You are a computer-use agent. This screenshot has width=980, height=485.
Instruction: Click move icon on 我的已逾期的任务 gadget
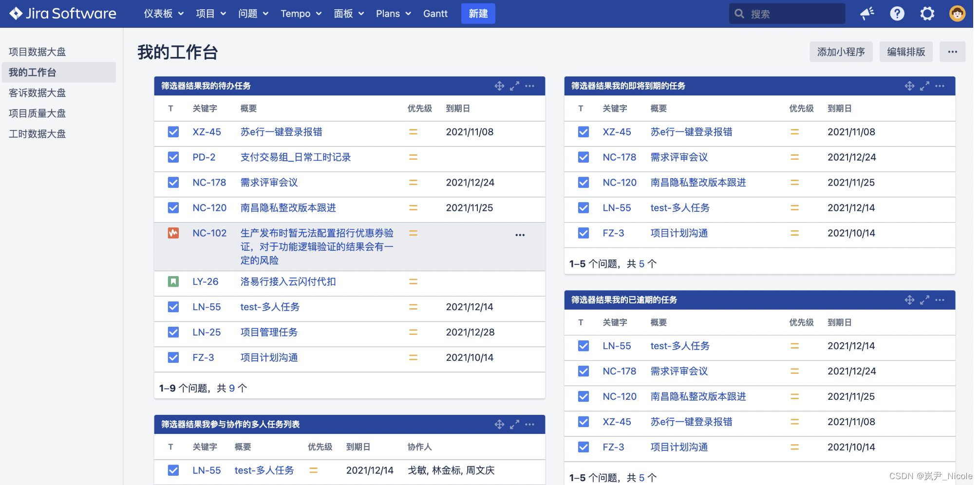coord(910,300)
